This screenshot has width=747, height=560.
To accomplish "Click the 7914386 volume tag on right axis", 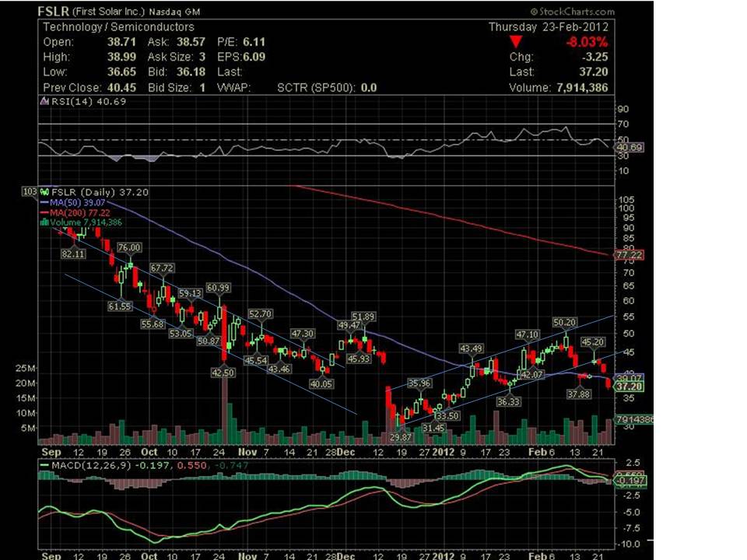I will (633, 419).
